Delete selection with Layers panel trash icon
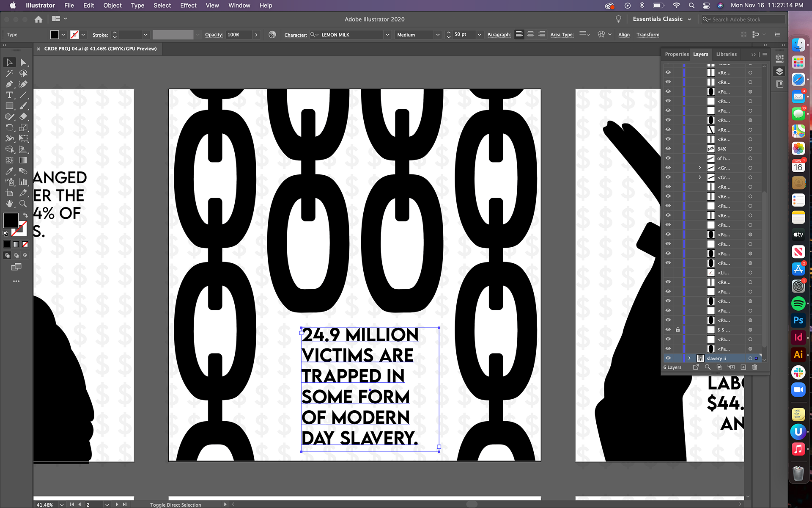This screenshot has height=508, width=812. (x=754, y=367)
